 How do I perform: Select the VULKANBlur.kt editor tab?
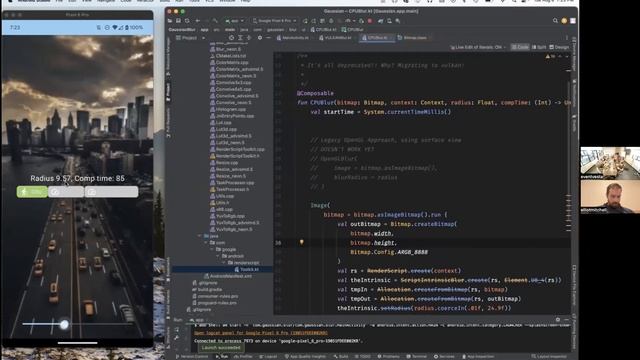point(336,38)
